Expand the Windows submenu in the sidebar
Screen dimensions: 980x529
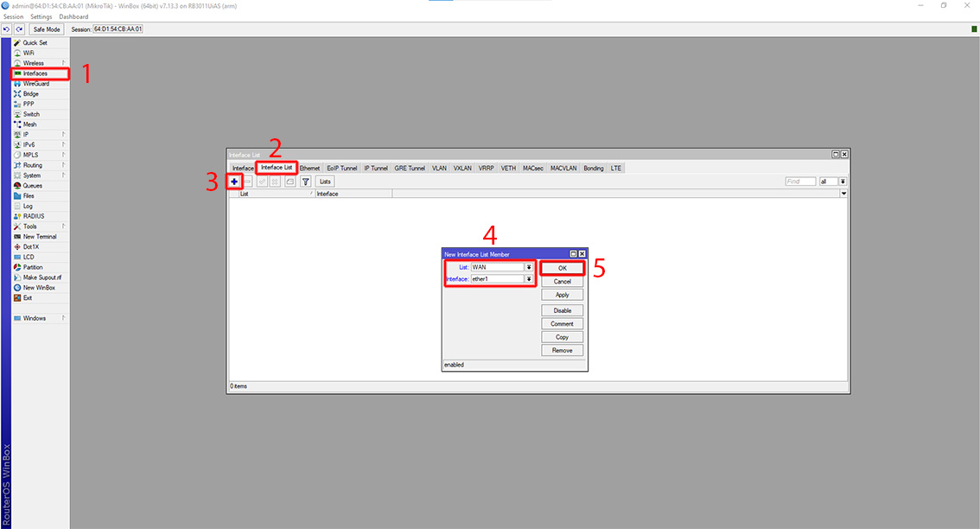point(41,318)
